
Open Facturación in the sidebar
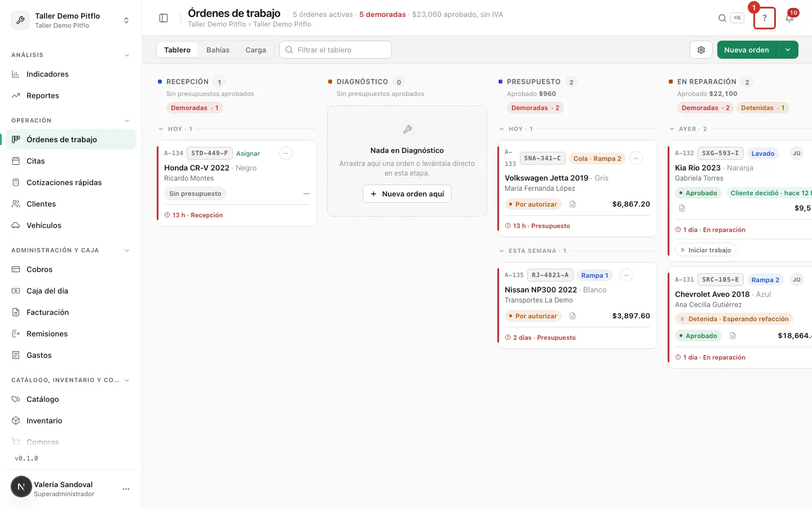click(71, 312)
